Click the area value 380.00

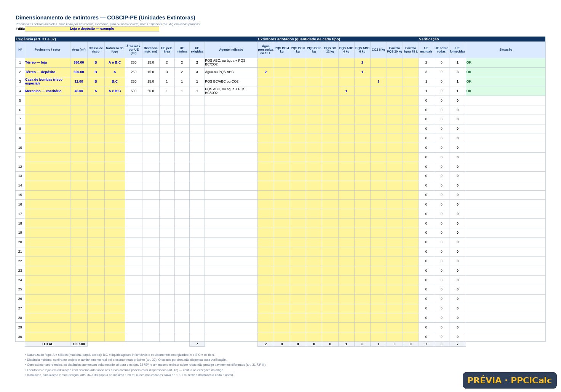[x=79, y=62]
